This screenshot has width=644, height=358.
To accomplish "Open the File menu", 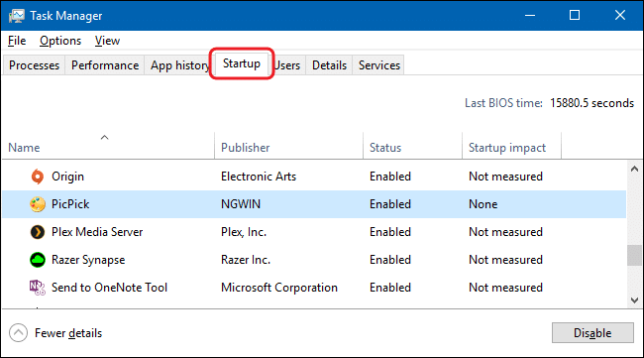I will [x=17, y=41].
